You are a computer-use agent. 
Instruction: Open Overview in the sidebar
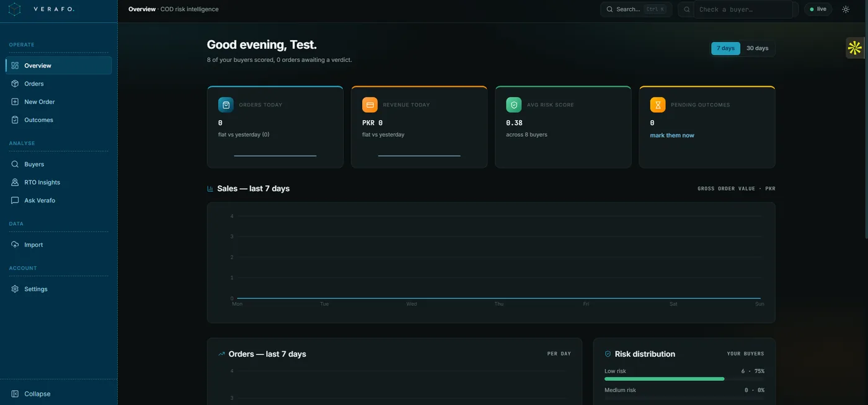point(59,66)
